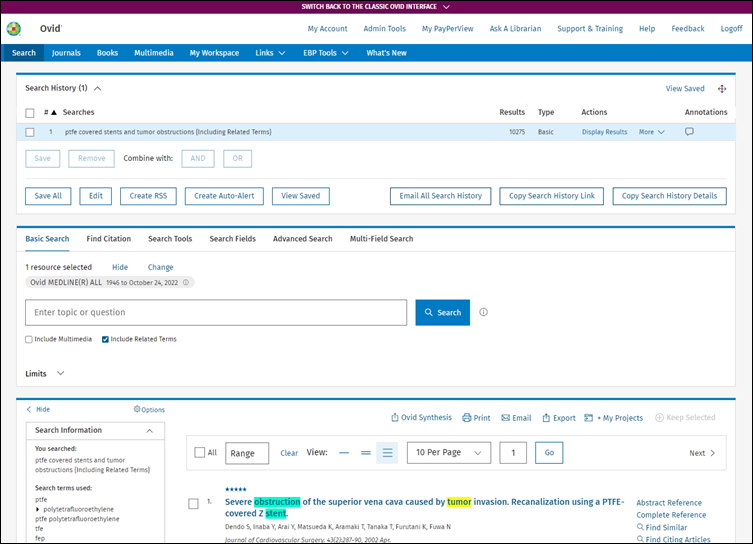The height and width of the screenshot is (544, 753).
Task: Click Copy Search History Details button
Action: 669,196
